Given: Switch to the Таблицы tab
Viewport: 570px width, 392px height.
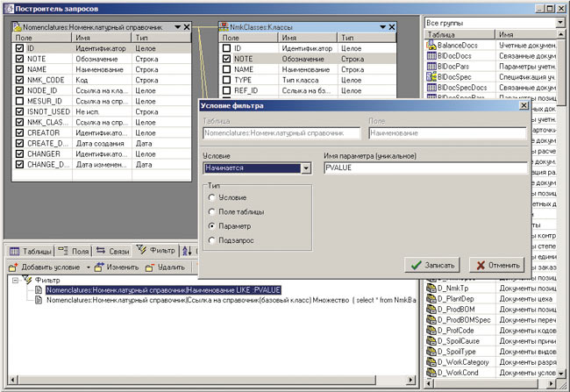Looking at the screenshot, I should click(x=31, y=251).
